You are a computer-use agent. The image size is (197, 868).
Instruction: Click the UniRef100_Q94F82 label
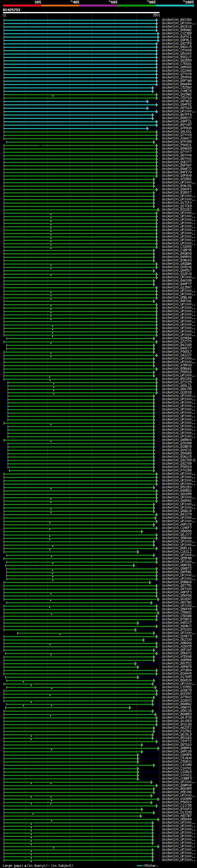pyautogui.click(x=176, y=105)
